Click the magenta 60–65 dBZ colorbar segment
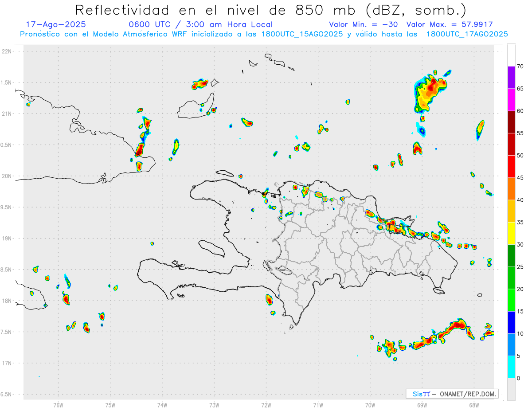The height and width of the screenshot is (411, 532). tap(511, 100)
